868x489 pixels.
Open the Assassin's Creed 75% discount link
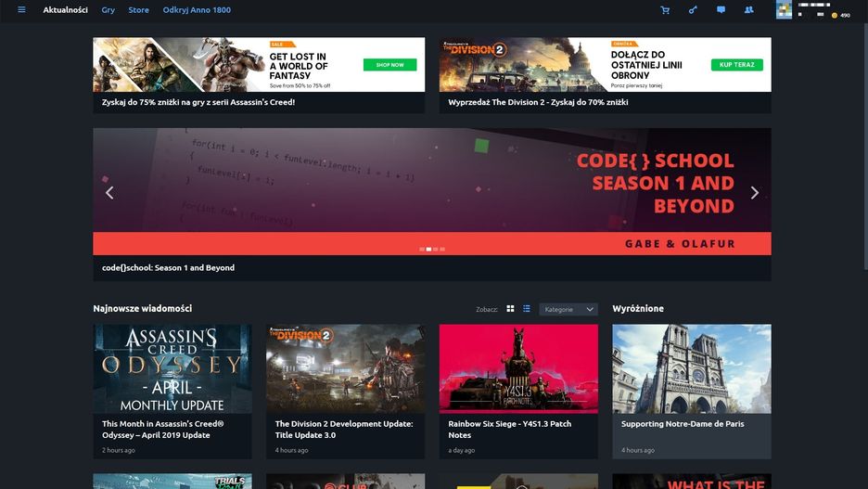coord(198,102)
